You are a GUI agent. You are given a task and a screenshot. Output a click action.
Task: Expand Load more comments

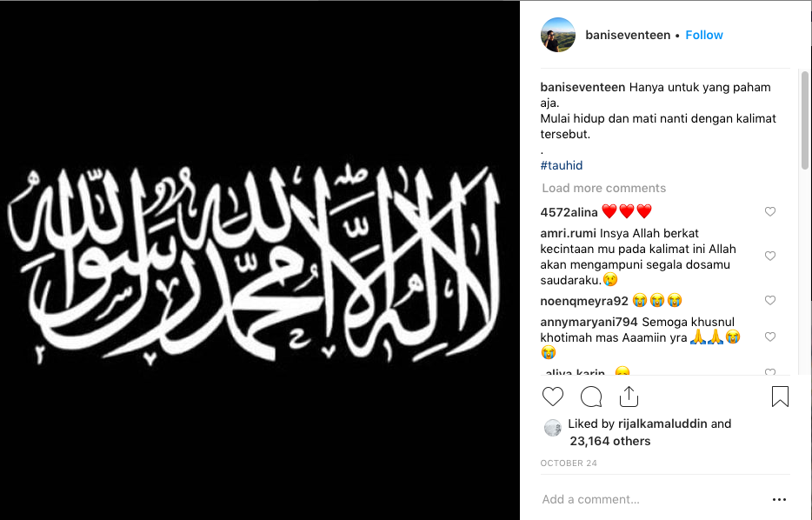(604, 188)
